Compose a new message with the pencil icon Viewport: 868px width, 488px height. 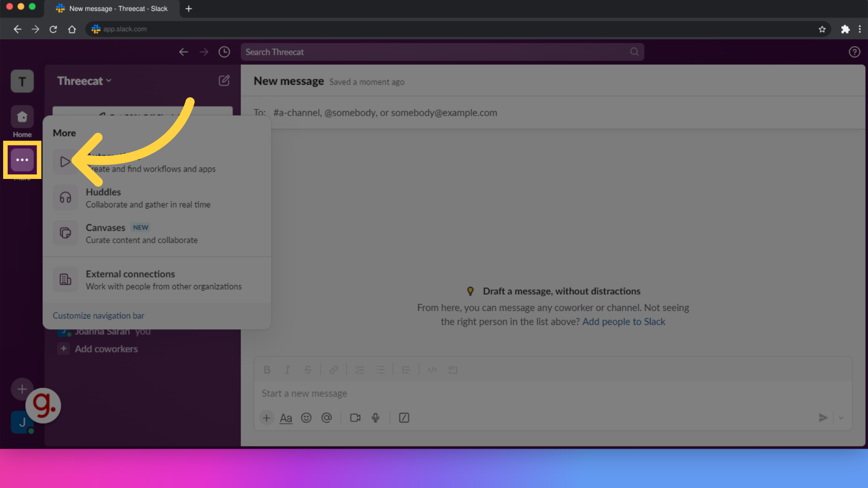[x=224, y=81]
